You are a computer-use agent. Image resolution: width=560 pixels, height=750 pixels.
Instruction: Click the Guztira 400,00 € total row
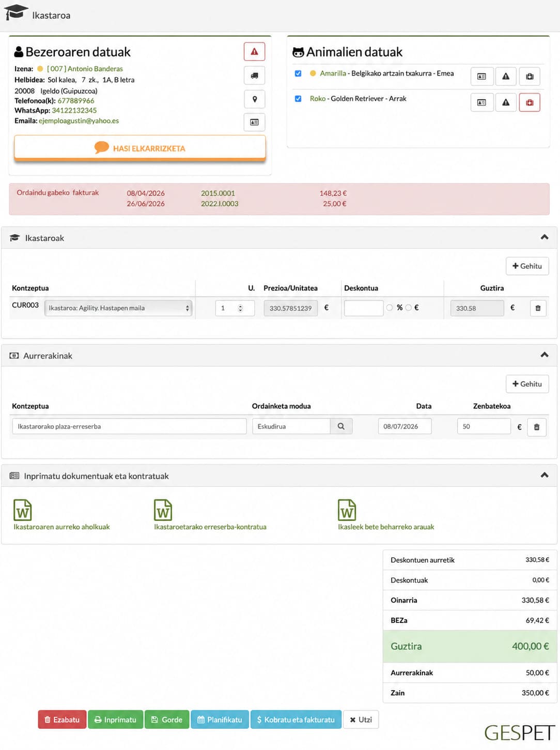tap(470, 647)
